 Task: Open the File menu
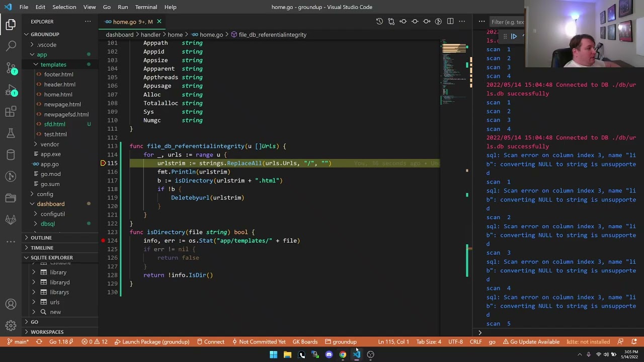click(24, 7)
